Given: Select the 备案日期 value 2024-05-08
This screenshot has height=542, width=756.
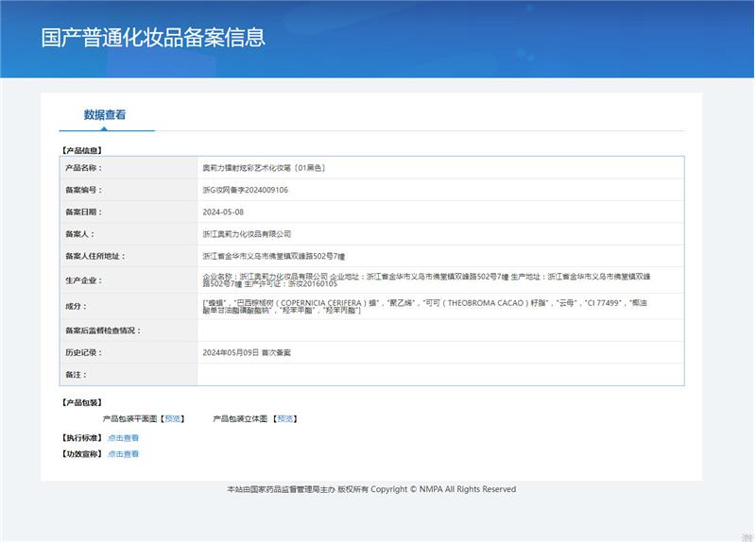Looking at the screenshot, I should [223, 212].
